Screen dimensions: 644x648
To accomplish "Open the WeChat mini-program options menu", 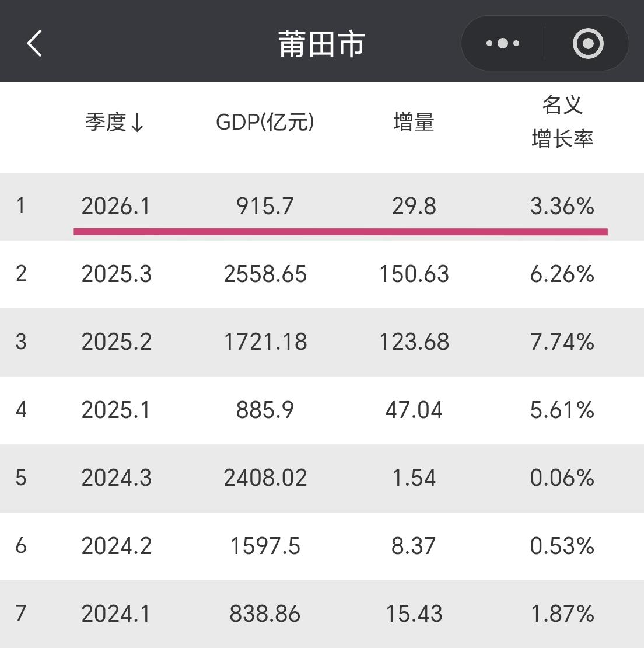I will (502, 43).
